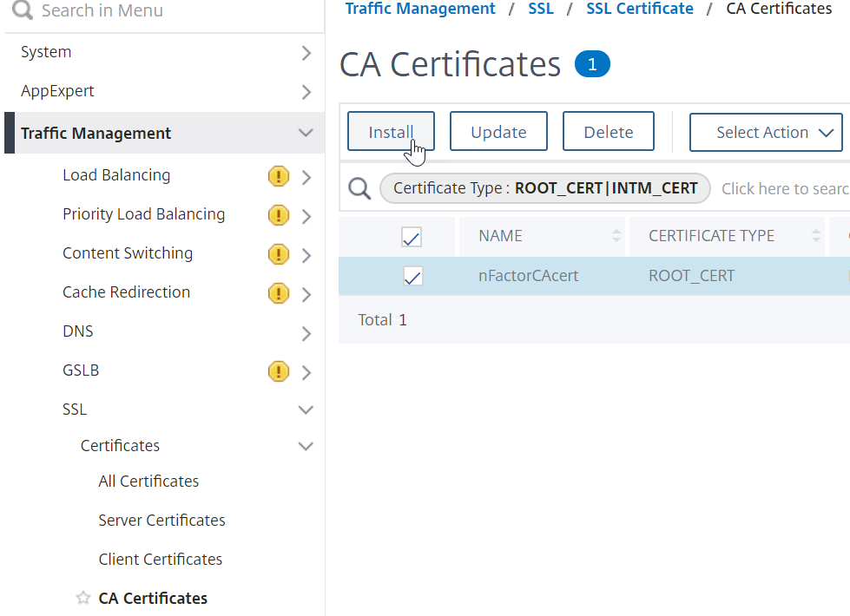This screenshot has width=850, height=616.
Task: Expand the GSLB chevron
Action: tap(306, 372)
